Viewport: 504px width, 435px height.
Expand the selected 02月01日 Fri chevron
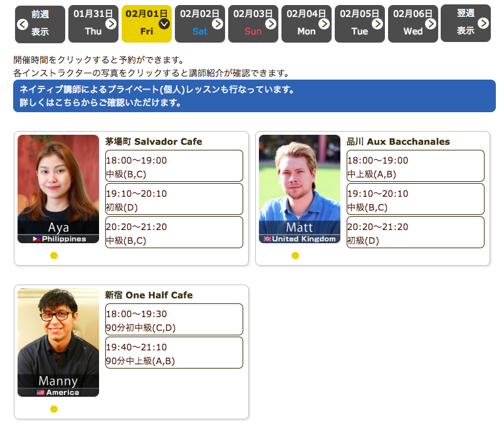coord(164,24)
